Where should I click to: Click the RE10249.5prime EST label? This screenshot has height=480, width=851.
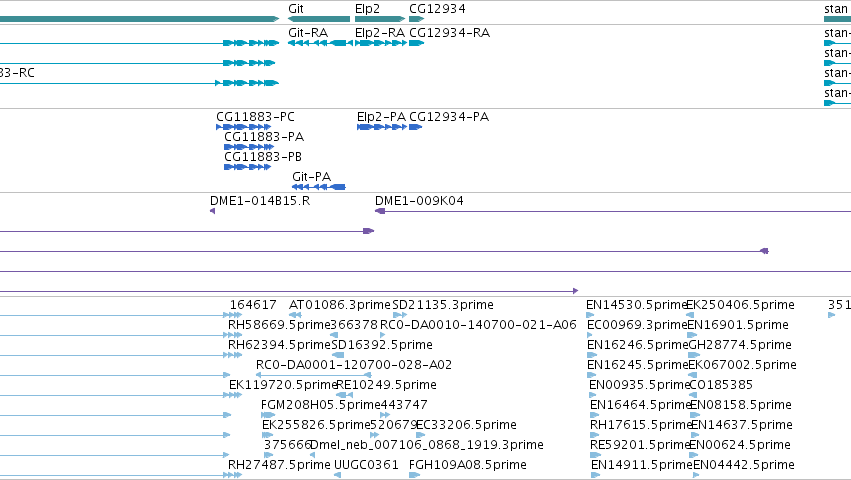click(x=386, y=386)
